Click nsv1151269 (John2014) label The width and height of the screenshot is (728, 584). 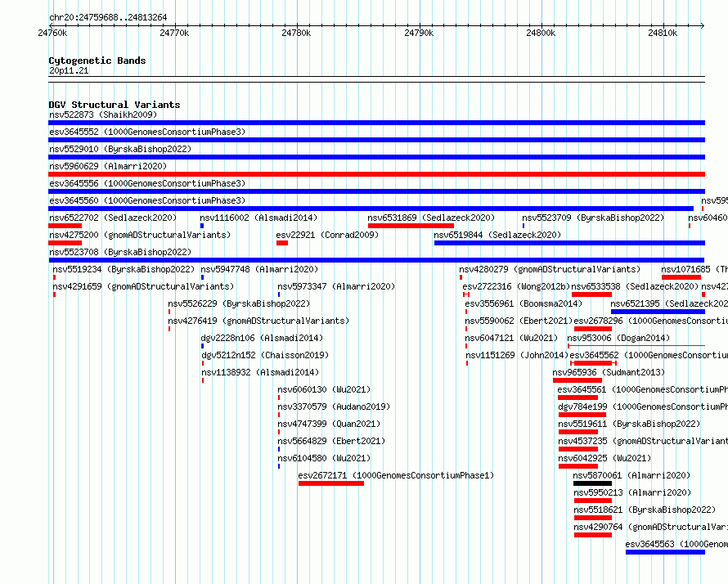coord(517,355)
